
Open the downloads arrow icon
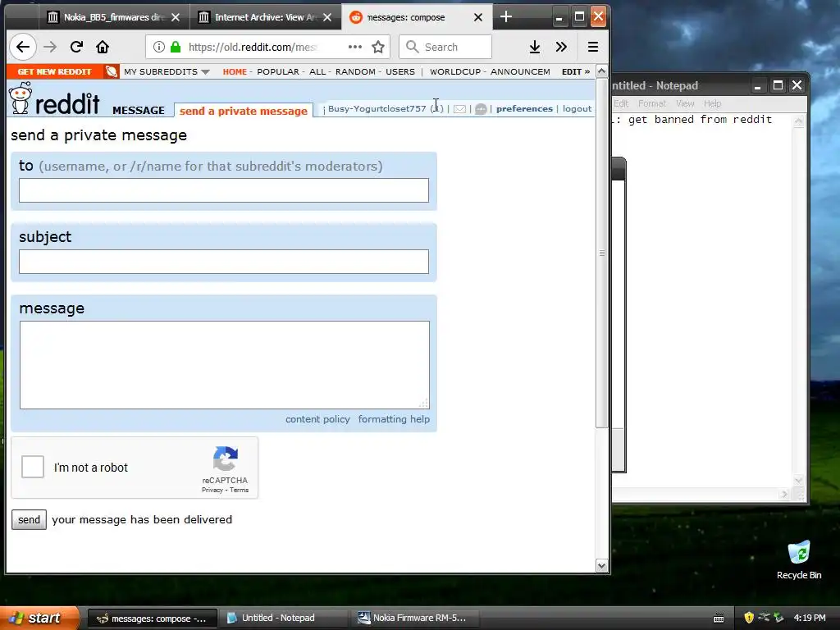tap(535, 47)
